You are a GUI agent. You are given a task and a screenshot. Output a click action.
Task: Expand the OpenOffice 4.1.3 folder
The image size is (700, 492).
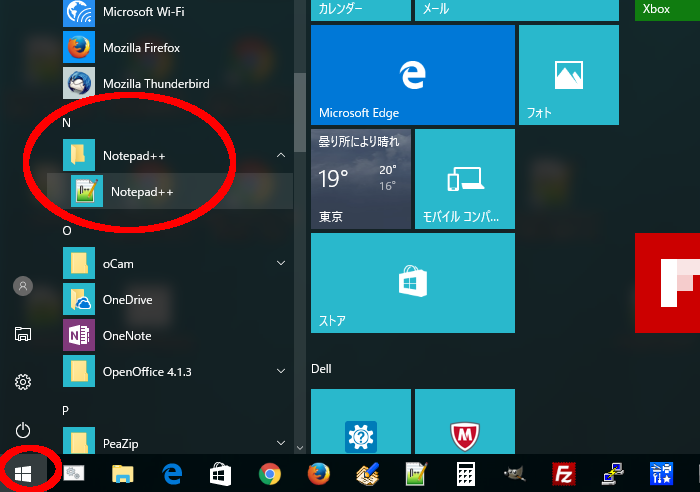point(281,372)
